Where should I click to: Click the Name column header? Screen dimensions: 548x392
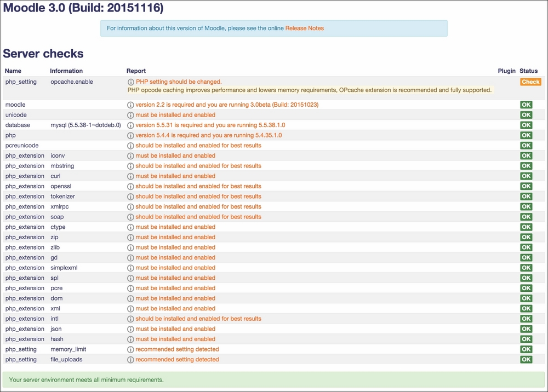point(13,71)
